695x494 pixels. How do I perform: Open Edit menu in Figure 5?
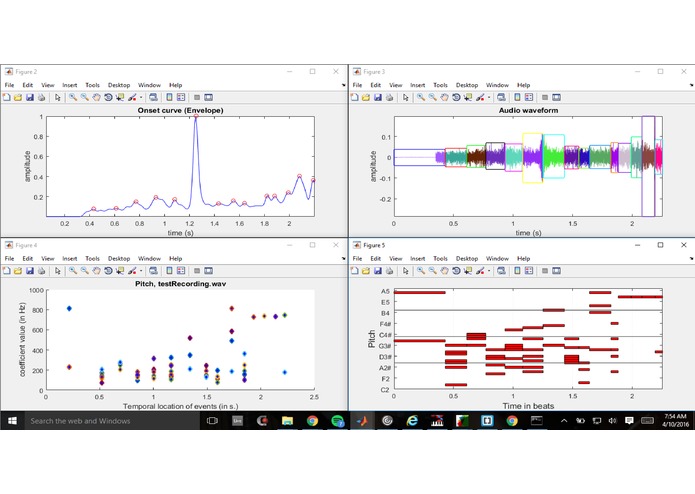pos(375,258)
